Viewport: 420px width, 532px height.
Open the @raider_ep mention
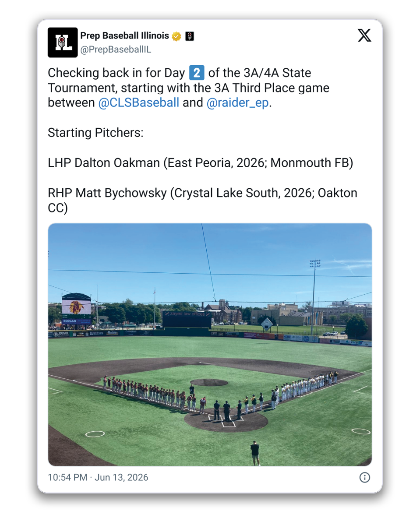(237, 104)
